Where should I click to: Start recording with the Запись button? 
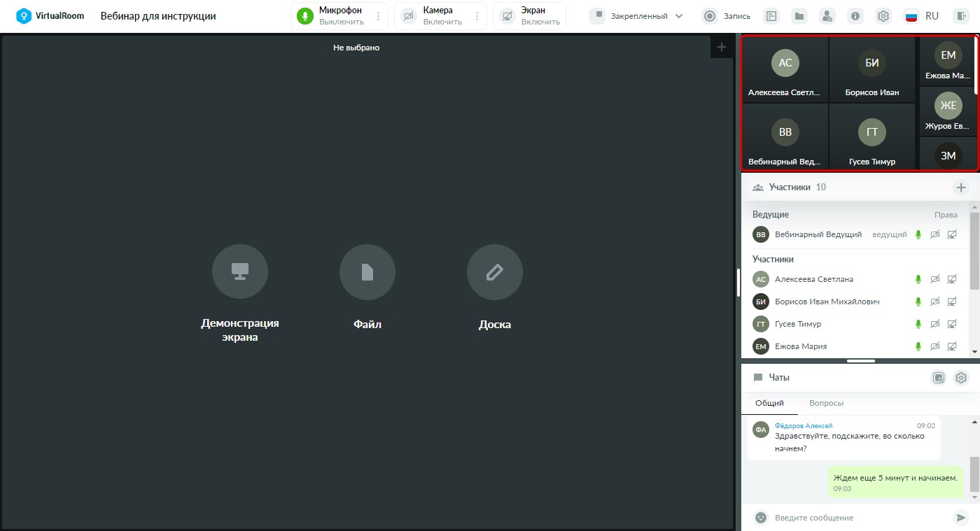[727, 16]
